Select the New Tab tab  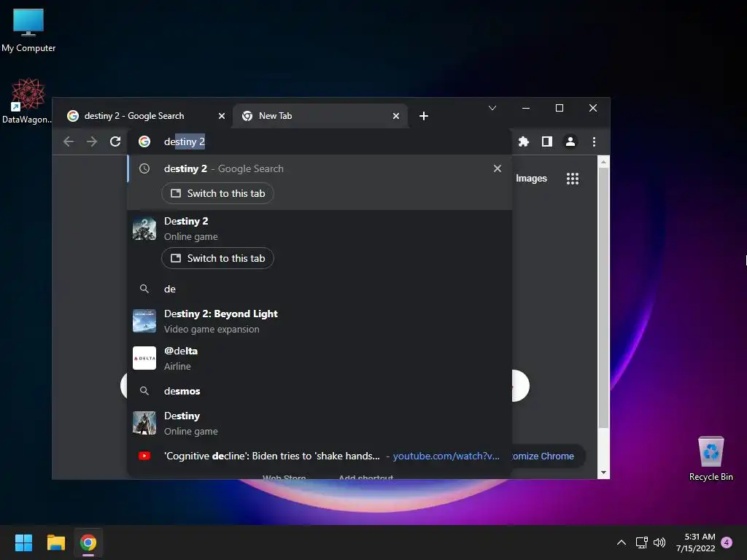coord(320,116)
